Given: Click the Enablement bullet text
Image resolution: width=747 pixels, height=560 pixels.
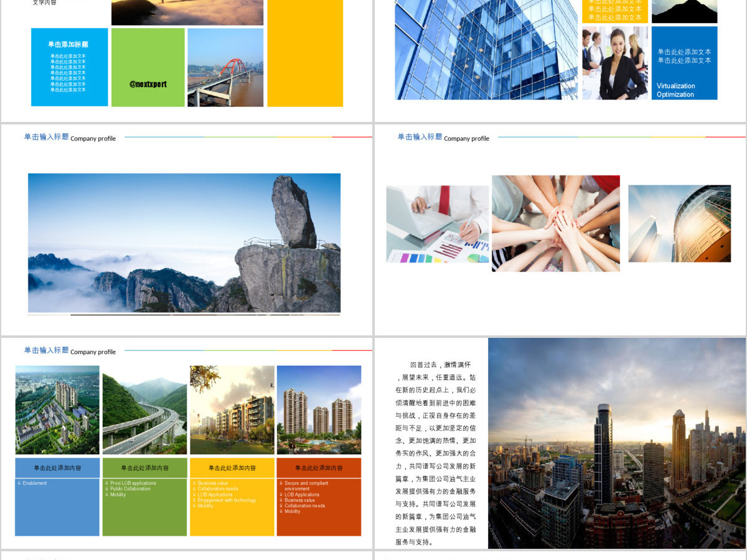Looking at the screenshot, I should pyautogui.click(x=34, y=483).
